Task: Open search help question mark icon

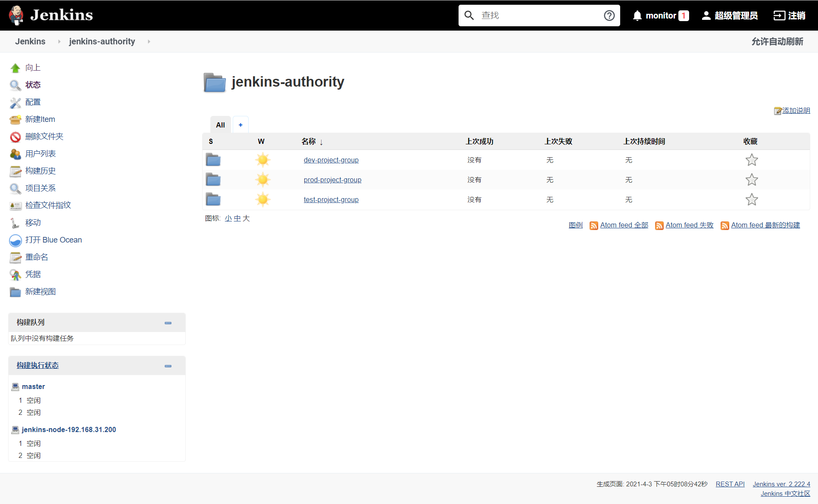Action: click(x=609, y=16)
